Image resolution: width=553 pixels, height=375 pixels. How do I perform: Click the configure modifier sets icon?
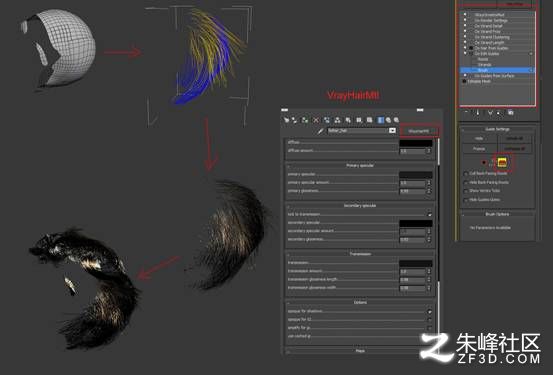coord(510,113)
